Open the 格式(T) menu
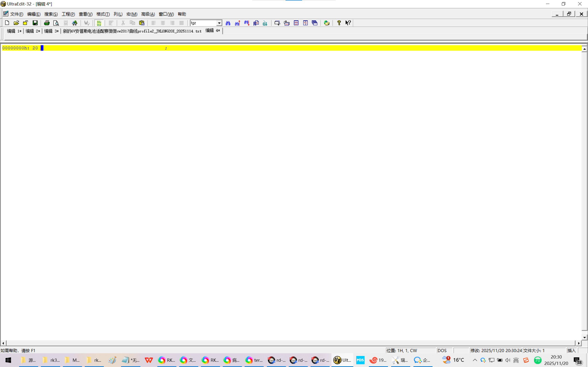 point(103,14)
